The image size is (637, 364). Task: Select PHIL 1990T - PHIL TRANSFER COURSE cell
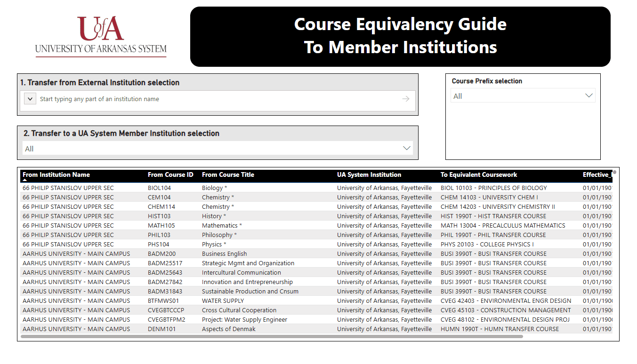point(493,235)
